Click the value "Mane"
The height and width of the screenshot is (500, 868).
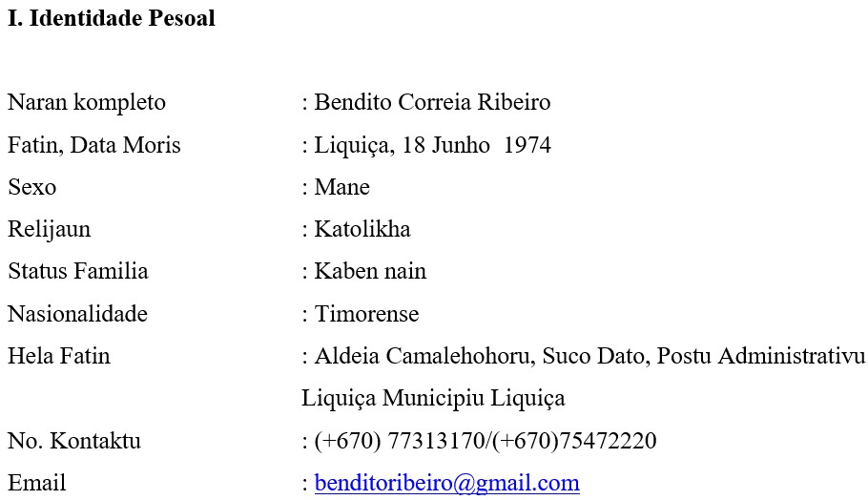click(x=341, y=188)
